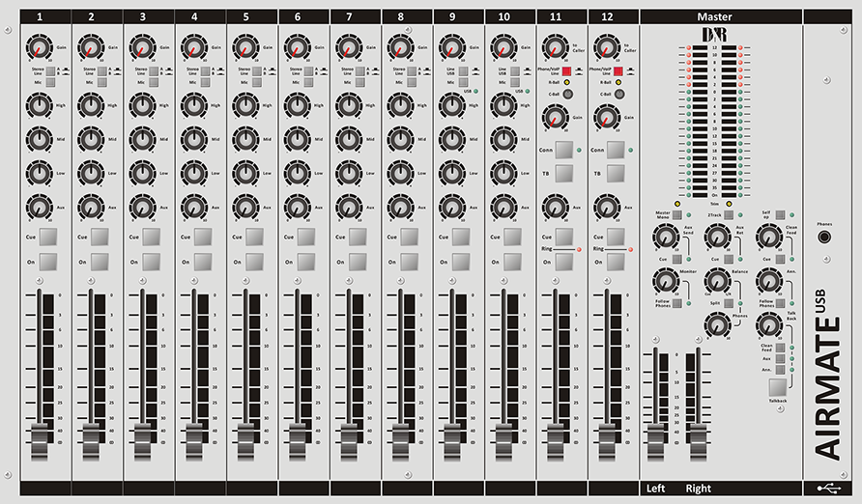The height and width of the screenshot is (504, 862).
Task: Click the High EQ knob on channel 3
Action: pos(142,106)
